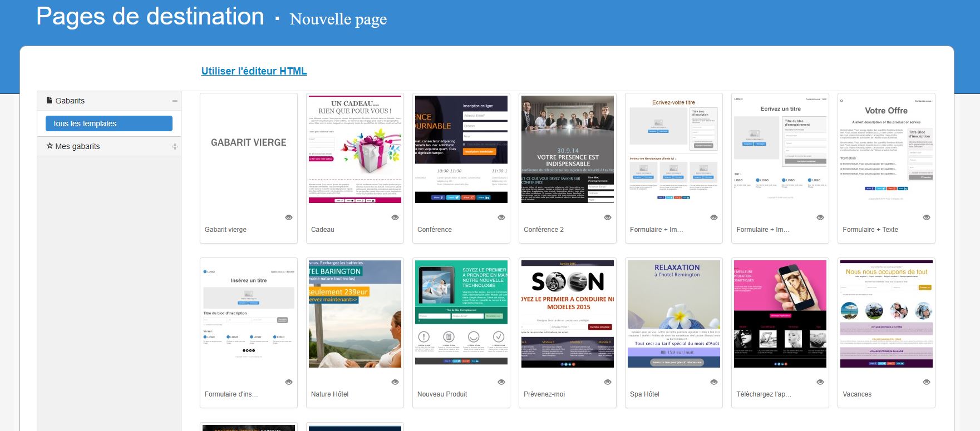Select the Formulaire d'ins… template thumbnail
980x431 pixels.
pos(249,314)
